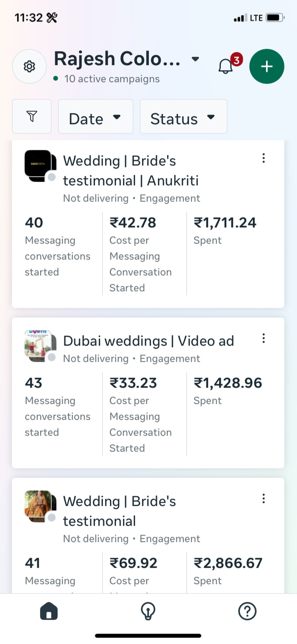
Task: Open notifications bell with 3 badge
Action: pos(226,66)
